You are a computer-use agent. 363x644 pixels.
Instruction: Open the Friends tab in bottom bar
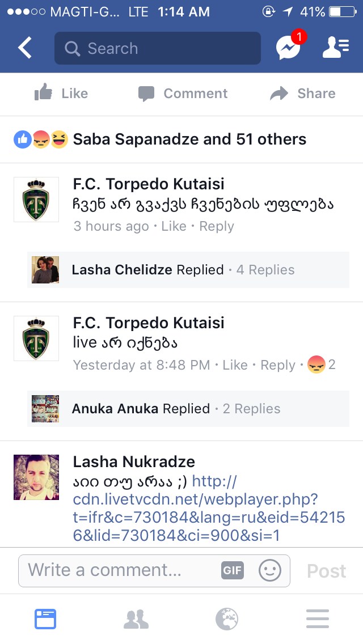[136, 619]
